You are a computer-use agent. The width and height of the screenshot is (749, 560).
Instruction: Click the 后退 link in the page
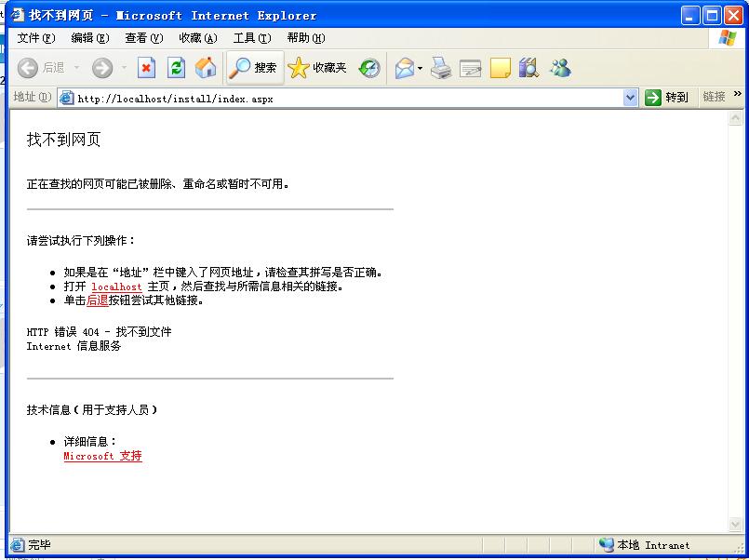coord(97,300)
